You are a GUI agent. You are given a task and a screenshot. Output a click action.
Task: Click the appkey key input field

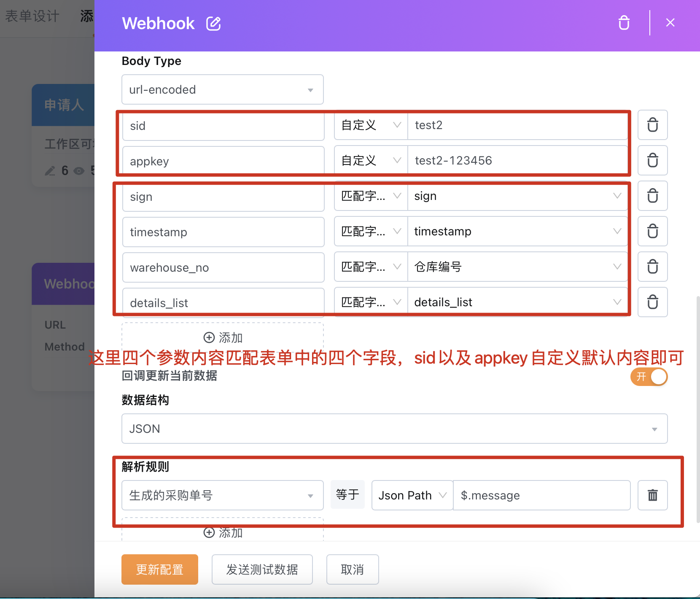pos(223,161)
